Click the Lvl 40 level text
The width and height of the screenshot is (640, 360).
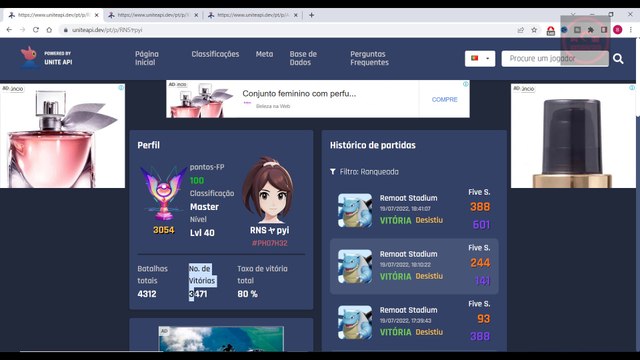202,233
